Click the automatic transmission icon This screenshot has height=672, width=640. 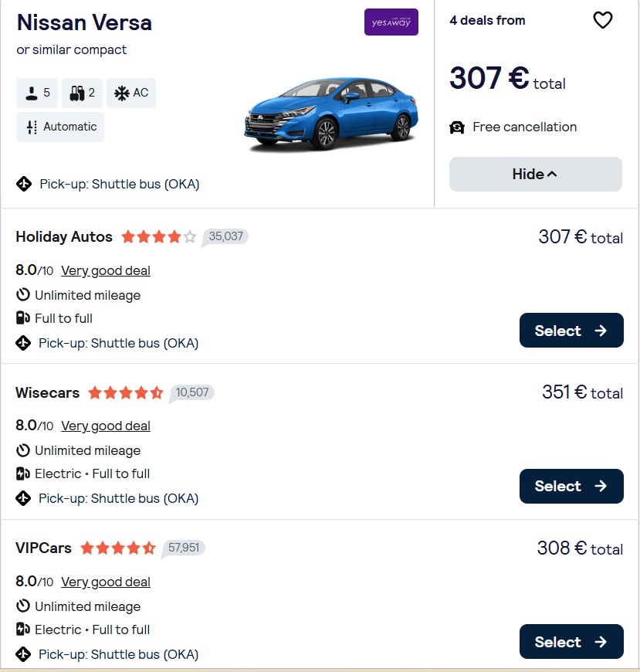pos(31,127)
